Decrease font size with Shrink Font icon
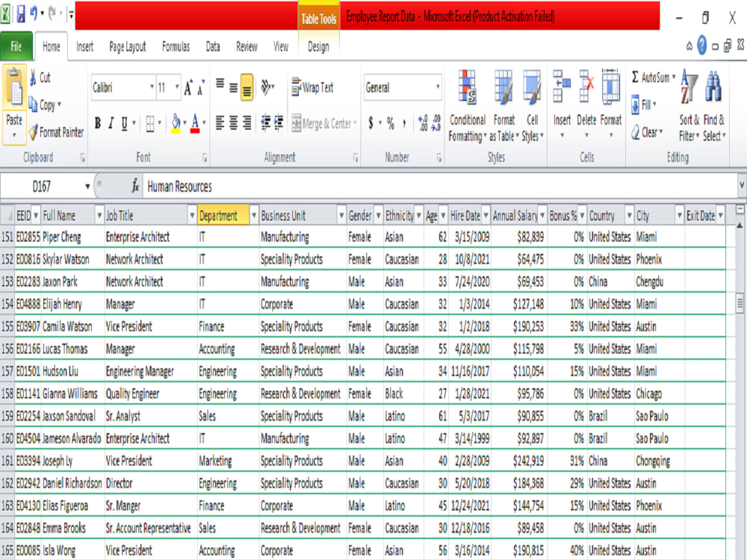747x560 pixels. [x=201, y=87]
